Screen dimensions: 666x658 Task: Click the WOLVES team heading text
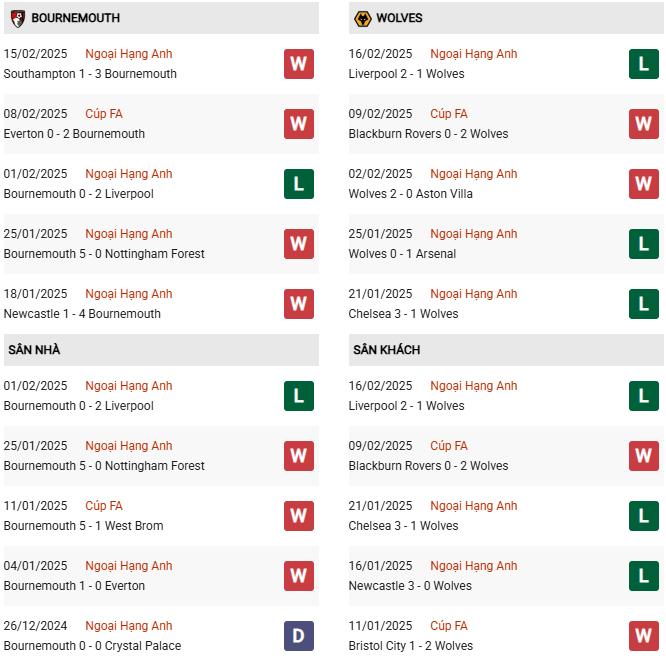pos(399,18)
